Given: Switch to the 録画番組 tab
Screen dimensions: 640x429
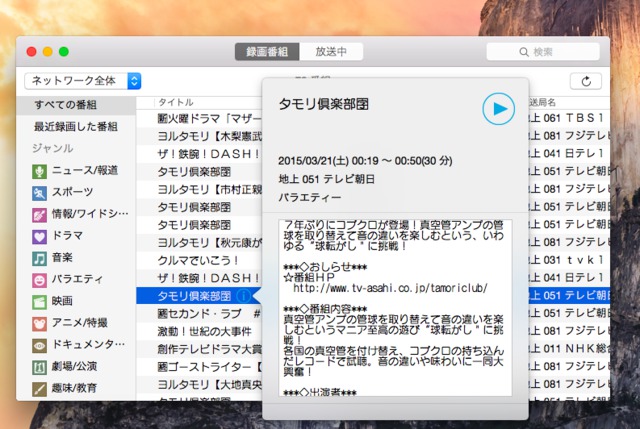Looking at the screenshot, I should pos(269,51).
